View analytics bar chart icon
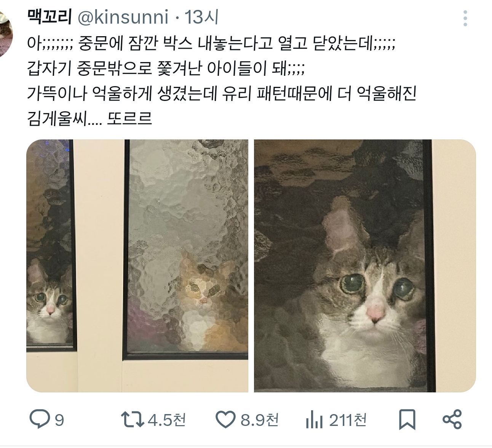Viewport: 492px width, 448px height. tap(314, 420)
